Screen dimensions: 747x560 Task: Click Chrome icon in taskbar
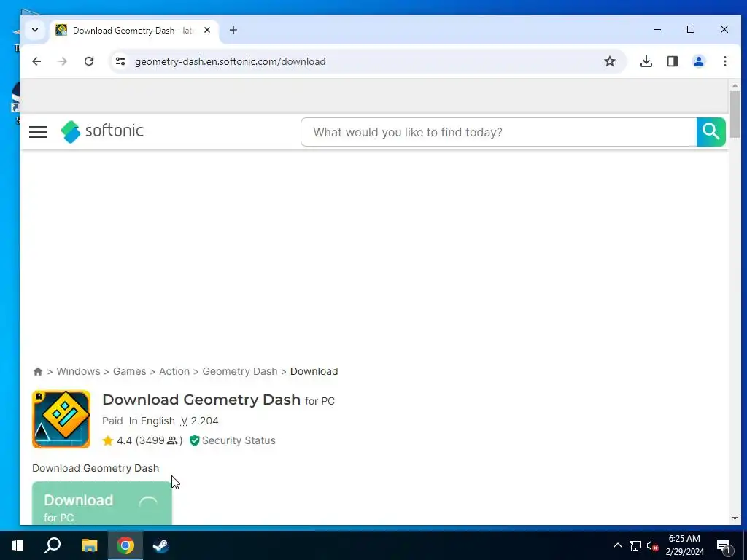pos(125,545)
